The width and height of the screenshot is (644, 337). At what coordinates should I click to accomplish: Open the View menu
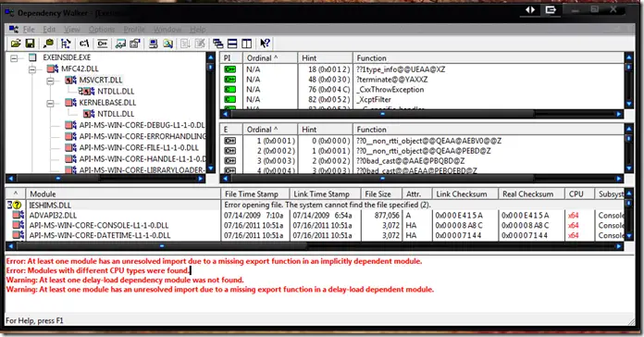72,30
